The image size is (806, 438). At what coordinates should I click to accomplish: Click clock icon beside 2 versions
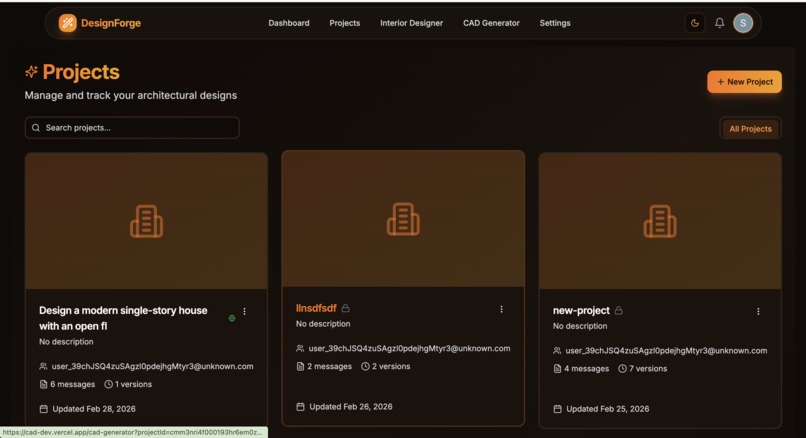365,367
